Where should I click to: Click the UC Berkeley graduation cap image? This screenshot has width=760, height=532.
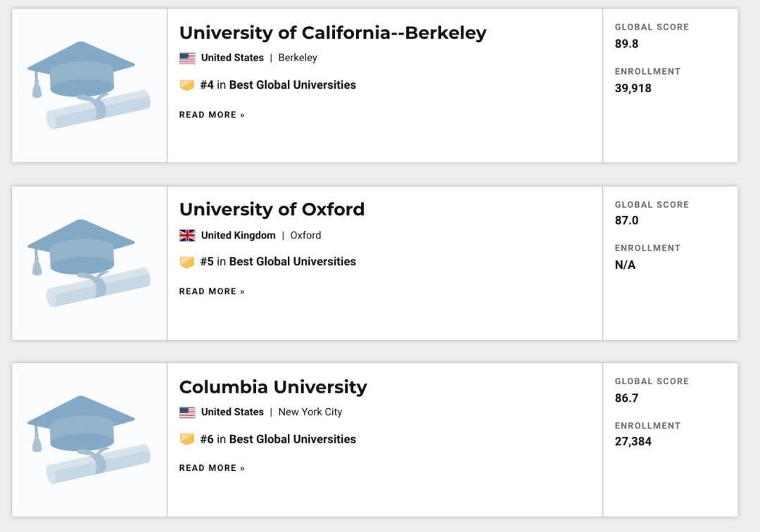pos(89,85)
